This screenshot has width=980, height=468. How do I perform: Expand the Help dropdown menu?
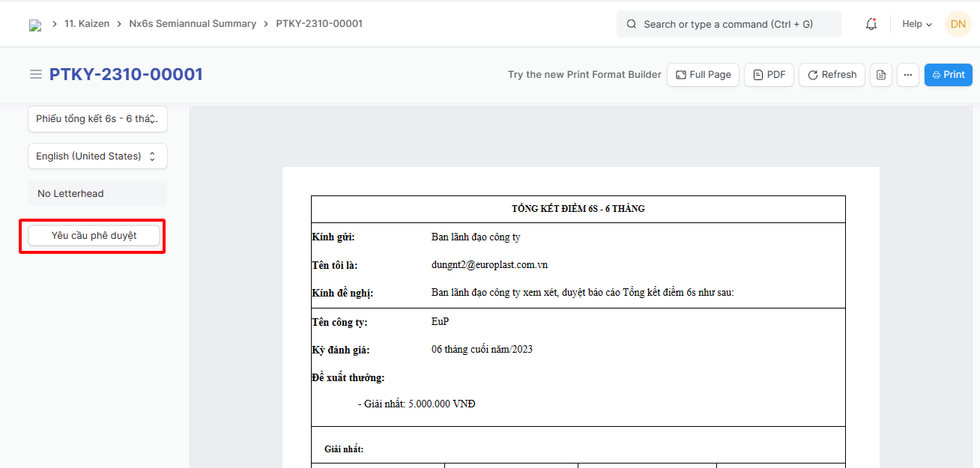tap(916, 24)
